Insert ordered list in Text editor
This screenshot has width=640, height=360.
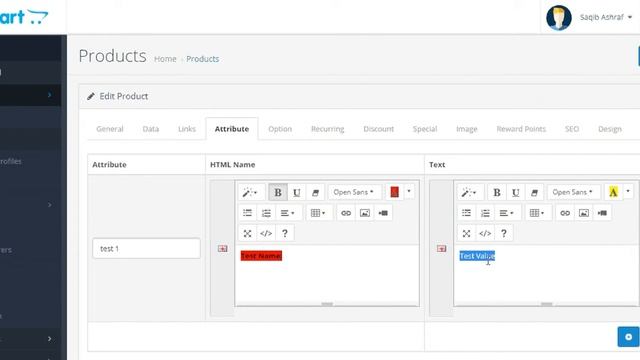click(x=485, y=213)
